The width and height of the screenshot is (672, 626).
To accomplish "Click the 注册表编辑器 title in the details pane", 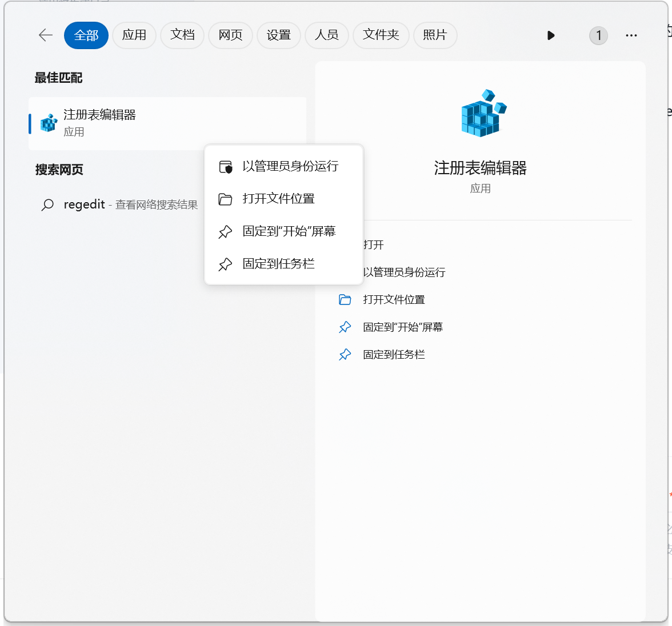I will [480, 168].
